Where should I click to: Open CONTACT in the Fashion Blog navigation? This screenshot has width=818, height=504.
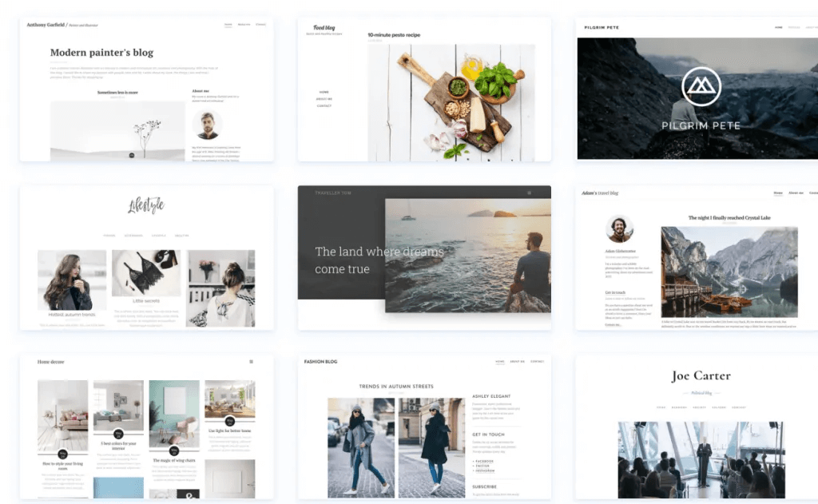[x=538, y=362]
